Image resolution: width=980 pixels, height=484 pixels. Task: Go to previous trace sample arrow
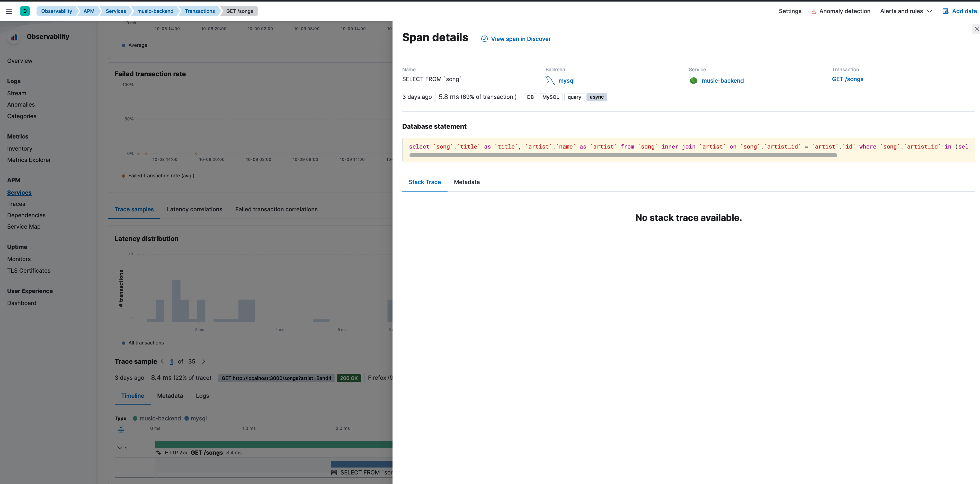(163, 361)
